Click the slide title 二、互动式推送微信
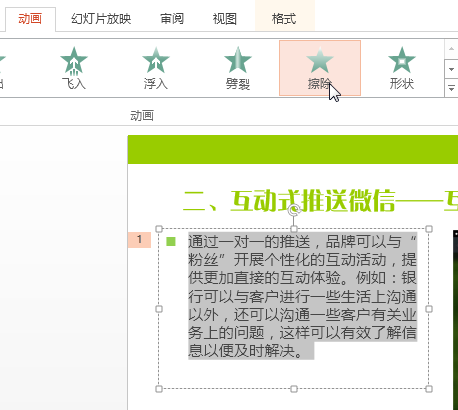 pos(289,201)
